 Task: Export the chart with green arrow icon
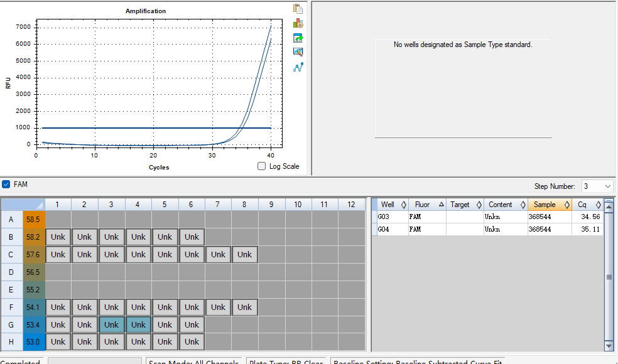pyautogui.click(x=298, y=38)
